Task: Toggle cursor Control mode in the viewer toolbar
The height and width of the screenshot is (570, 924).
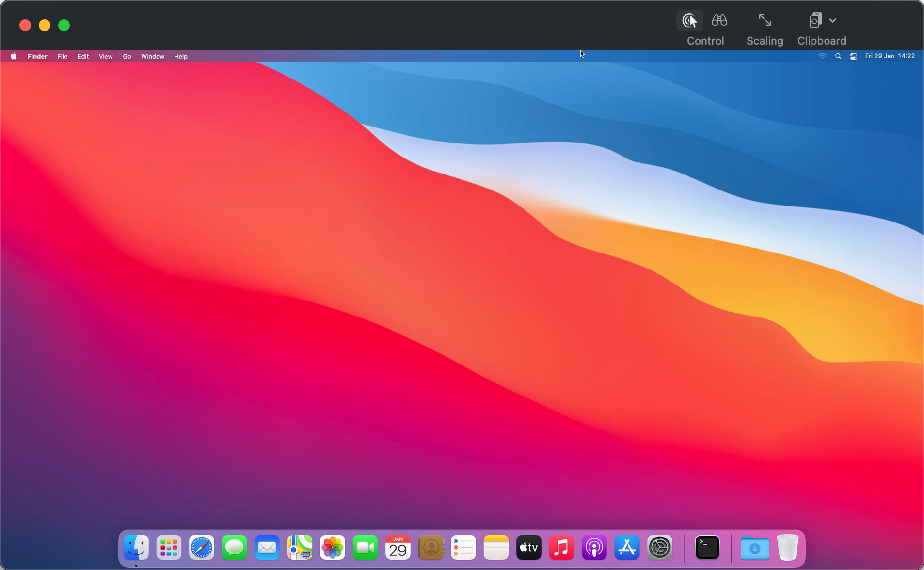Action: click(689, 20)
